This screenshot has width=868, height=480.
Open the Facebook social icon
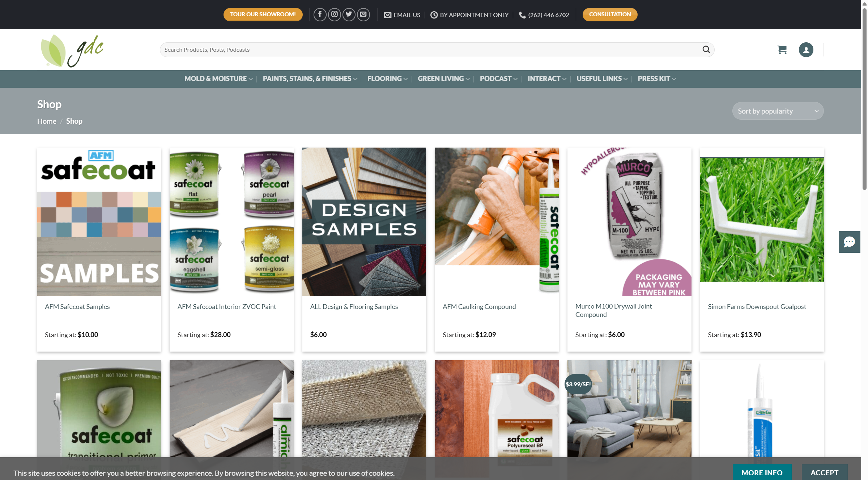[x=320, y=14]
